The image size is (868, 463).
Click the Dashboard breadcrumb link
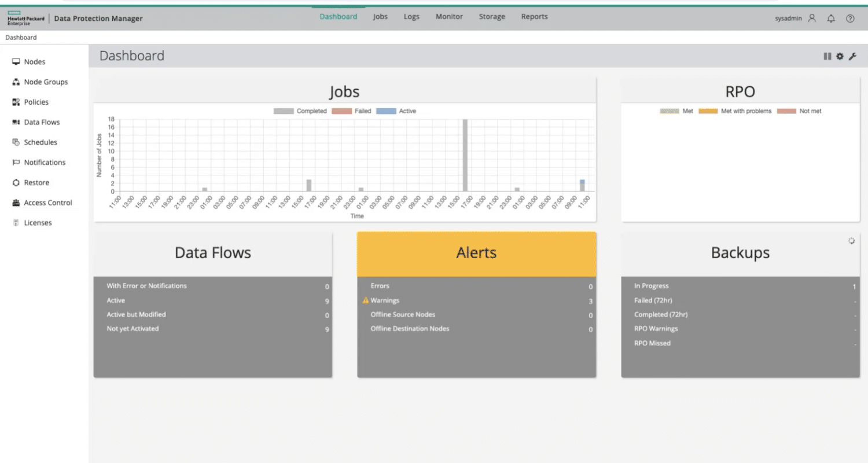(x=21, y=38)
